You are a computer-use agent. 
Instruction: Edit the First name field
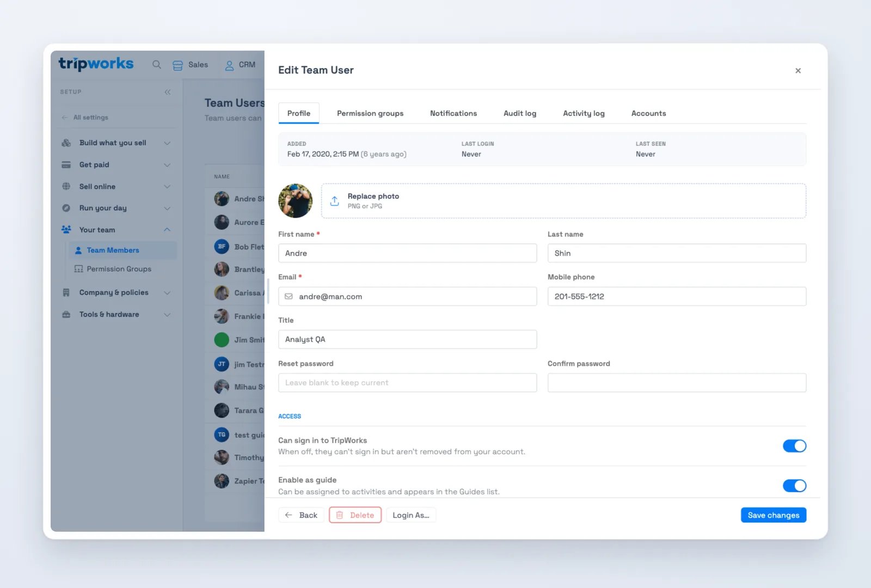pos(407,253)
